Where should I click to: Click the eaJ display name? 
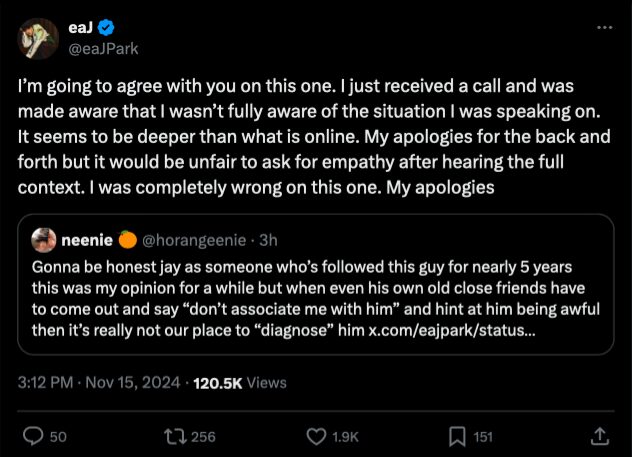(x=83, y=27)
